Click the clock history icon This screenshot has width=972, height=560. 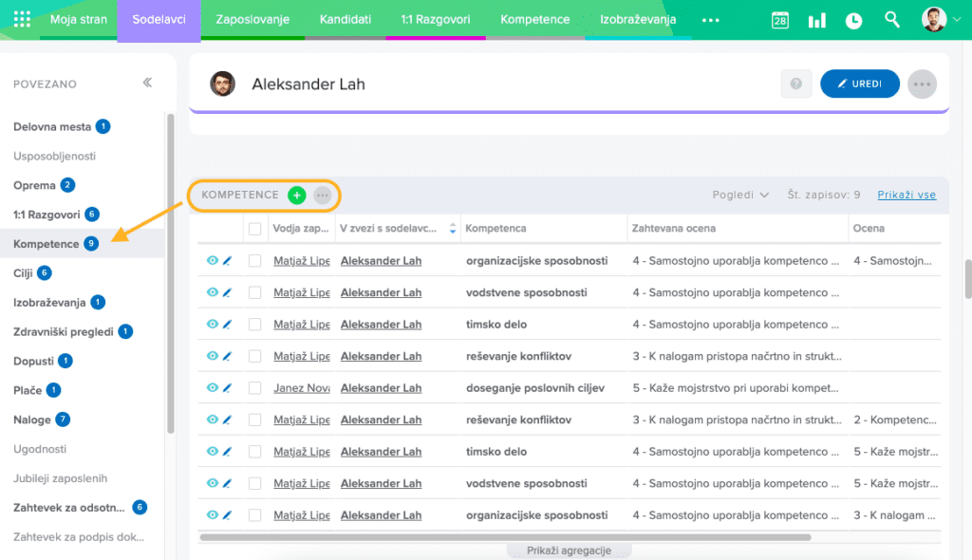[x=853, y=20]
